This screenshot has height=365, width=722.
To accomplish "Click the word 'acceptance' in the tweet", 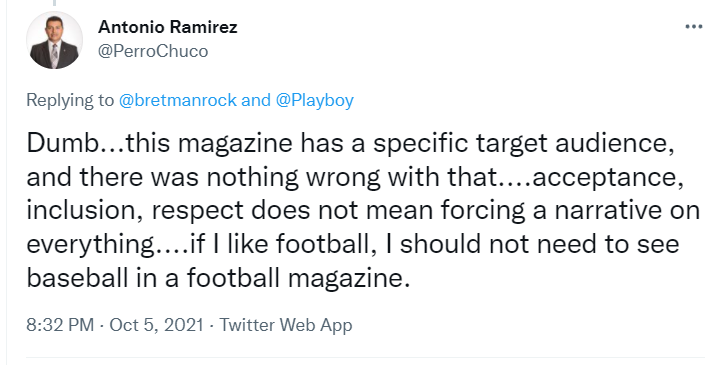I will point(605,179).
